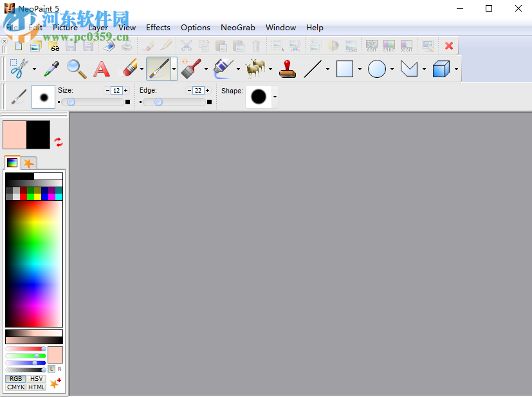Open the brush Shape dropdown
The image size is (532, 397).
pos(274,97)
